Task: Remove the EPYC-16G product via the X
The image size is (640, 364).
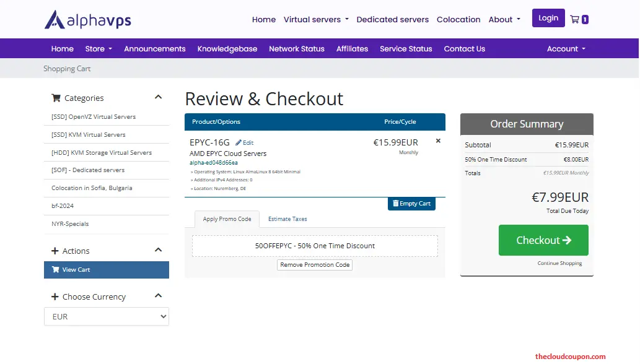Action: [438, 141]
